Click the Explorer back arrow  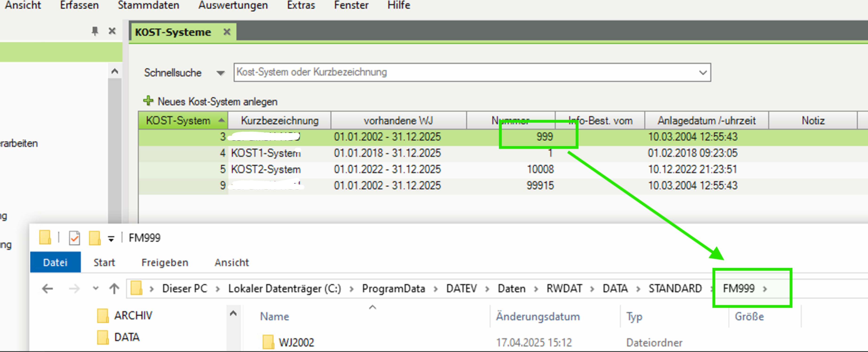(48, 289)
